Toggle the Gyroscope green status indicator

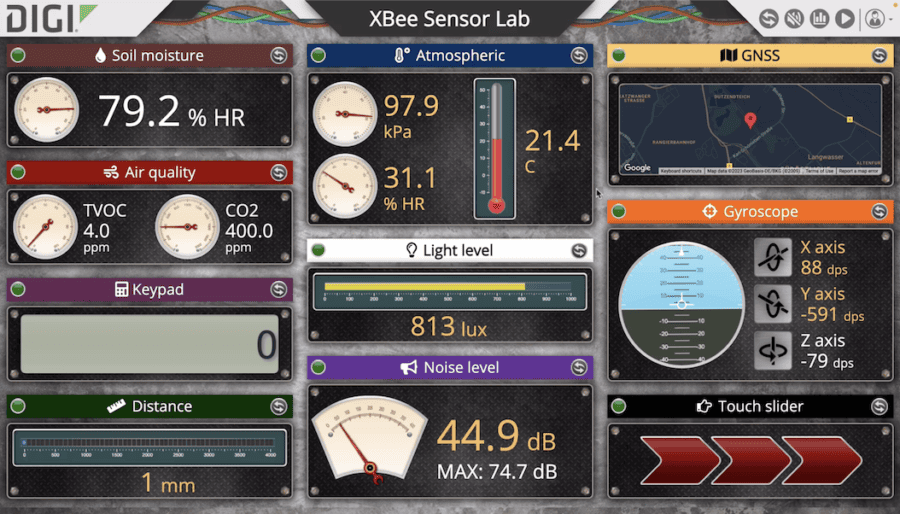619,211
